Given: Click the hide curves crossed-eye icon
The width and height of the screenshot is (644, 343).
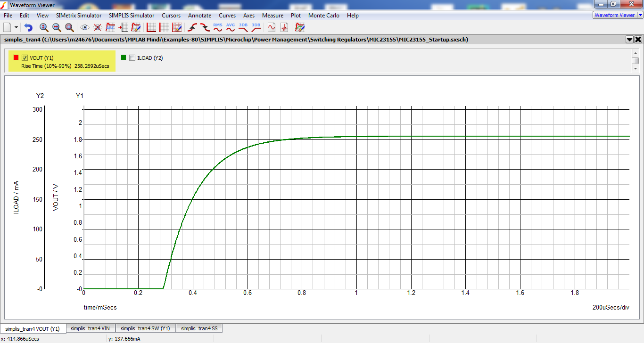Looking at the screenshot, I should coord(98,27).
